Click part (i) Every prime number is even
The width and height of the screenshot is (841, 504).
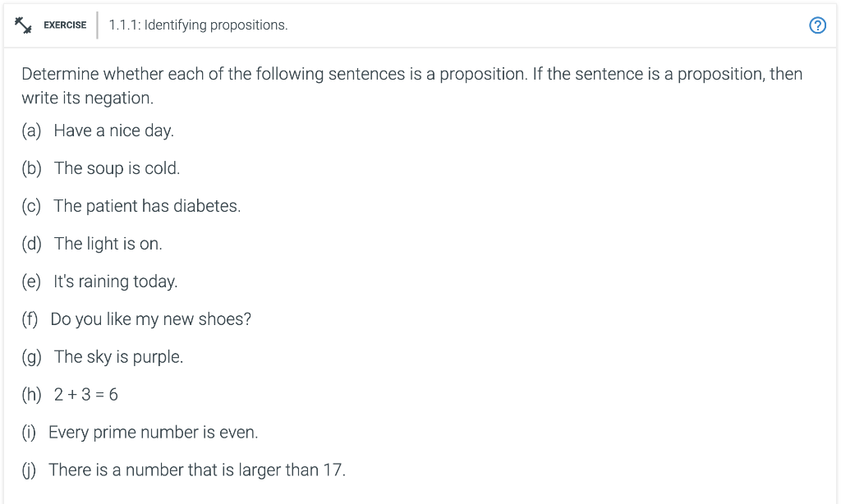(154, 432)
